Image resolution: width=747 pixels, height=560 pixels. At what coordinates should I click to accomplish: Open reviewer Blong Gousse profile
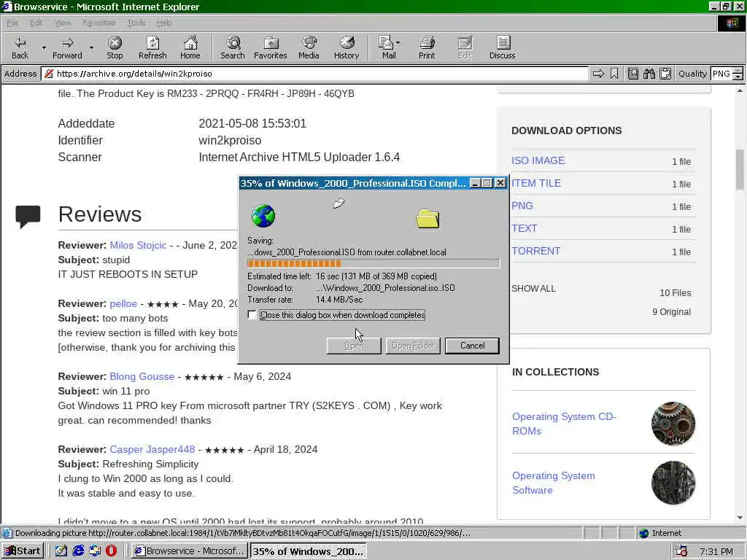pyautogui.click(x=142, y=377)
